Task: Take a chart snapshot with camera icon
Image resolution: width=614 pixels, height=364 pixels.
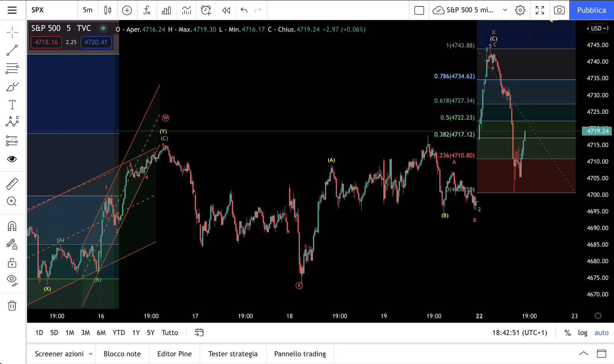Action: 559,10
